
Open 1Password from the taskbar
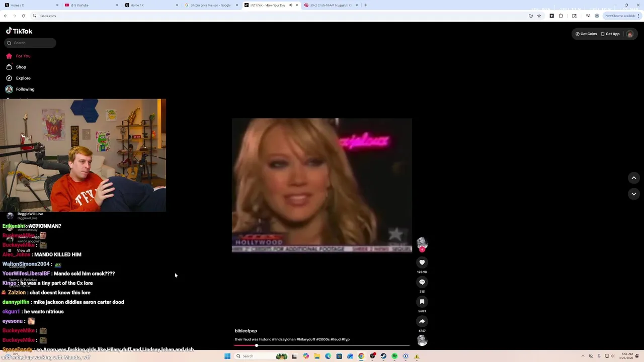click(406, 356)
